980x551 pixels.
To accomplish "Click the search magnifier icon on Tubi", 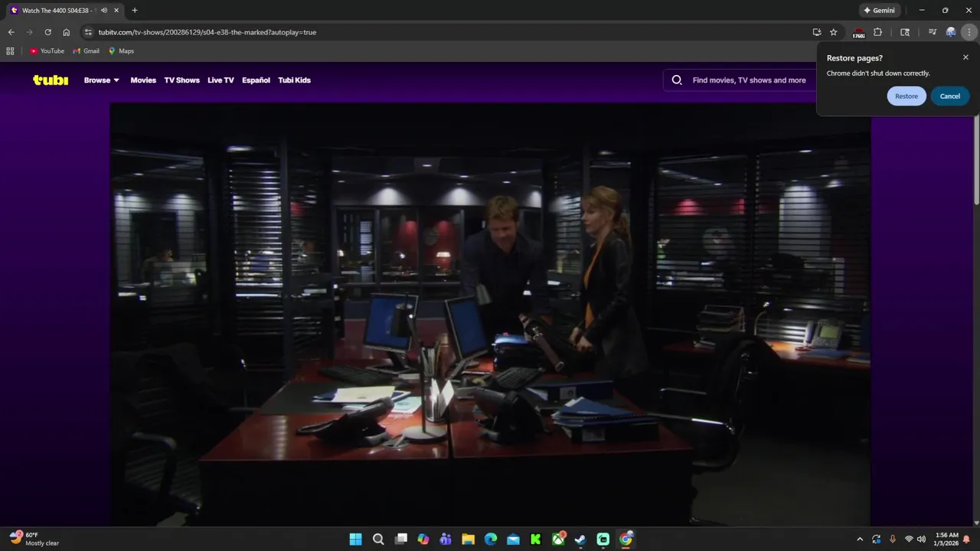I will click(677, 80).
